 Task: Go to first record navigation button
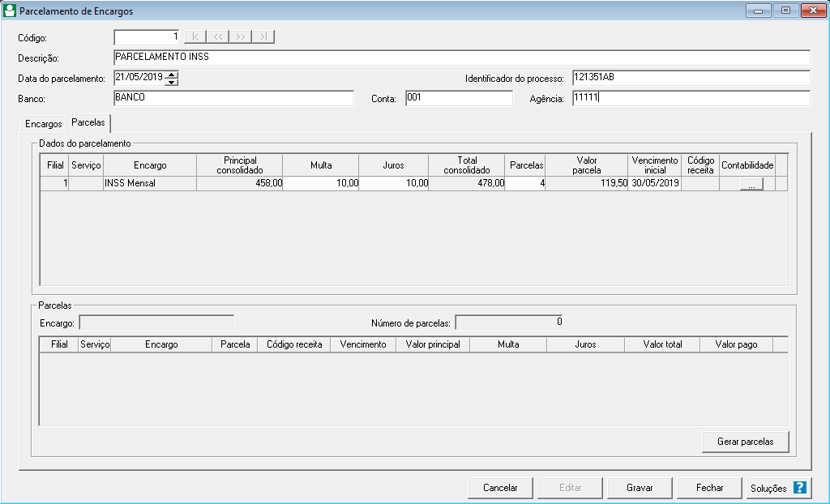coord(195,36)
